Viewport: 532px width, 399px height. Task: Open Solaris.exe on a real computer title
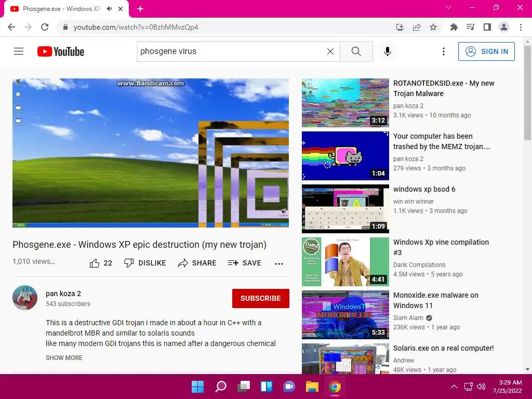(x=444, y=348)
